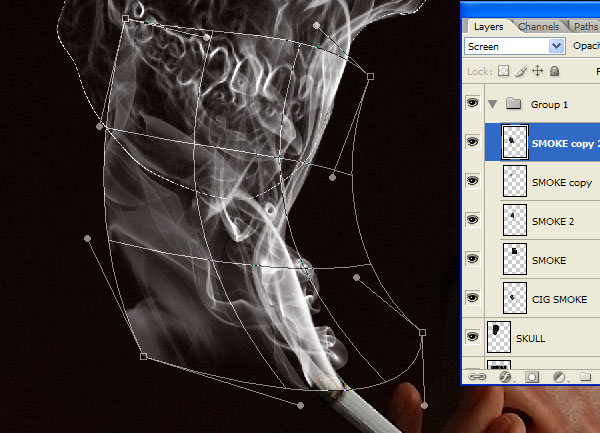
Task: Select the thumbnail of the SMOKE layer
Action: [515, 259]
